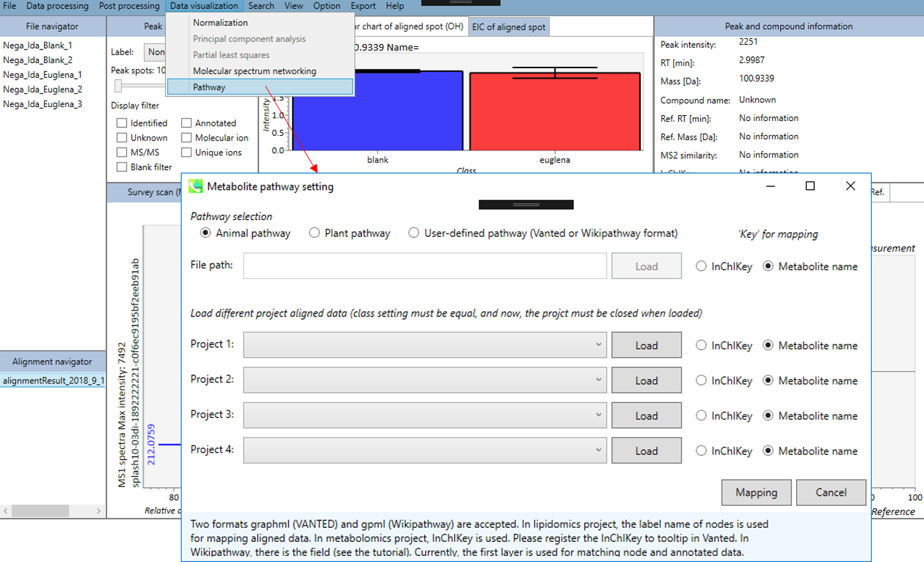This screenshot has width=924, height=562.
Task: Select the Pathway menu entry
Action: [x=260, y=87]
